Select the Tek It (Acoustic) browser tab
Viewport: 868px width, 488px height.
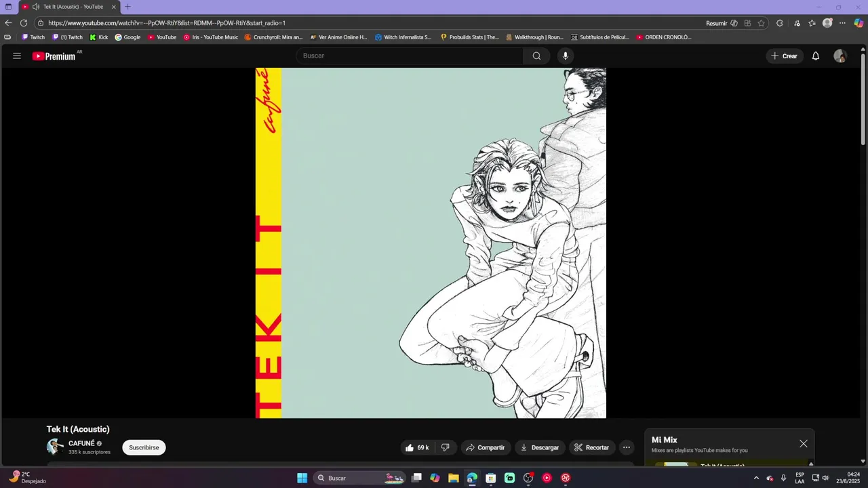coord(68,7)
